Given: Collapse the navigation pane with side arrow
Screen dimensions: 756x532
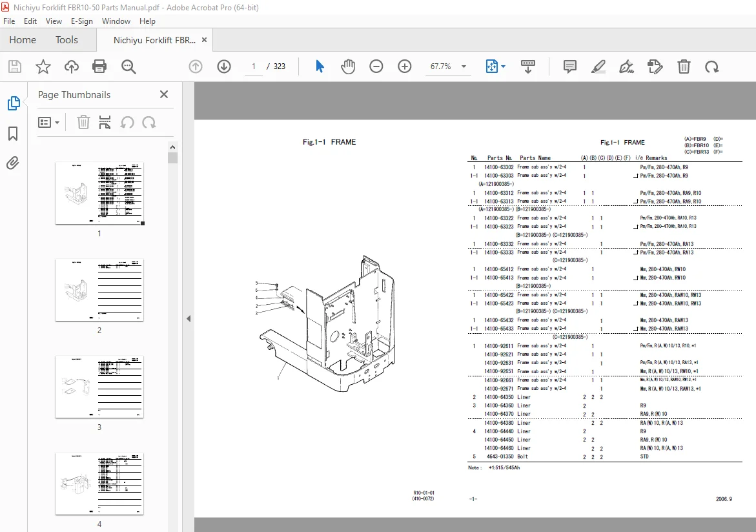Looking at the screenshot, I should click(189, 318).
